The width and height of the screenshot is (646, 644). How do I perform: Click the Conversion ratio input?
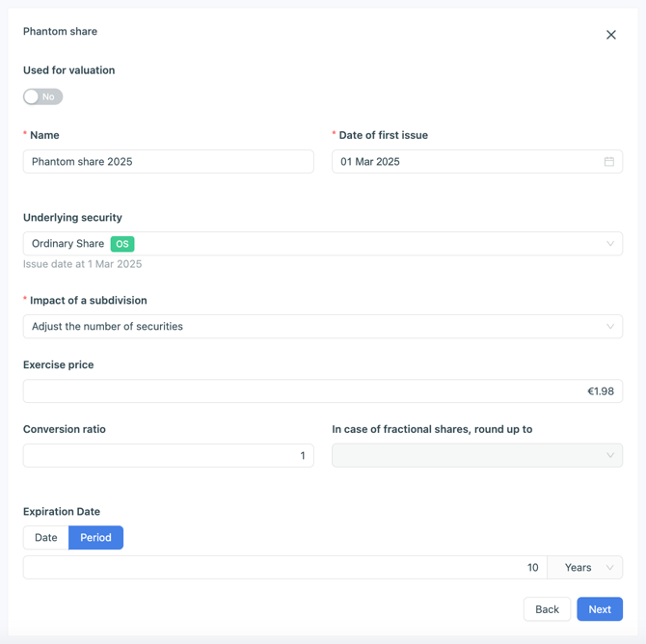pos(168,456)
